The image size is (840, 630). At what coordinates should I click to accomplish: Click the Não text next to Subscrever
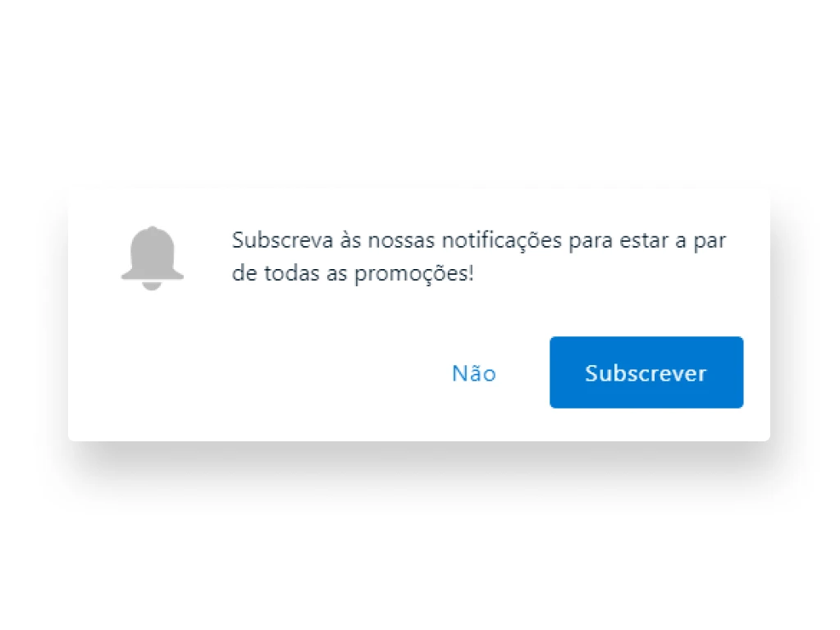474,373
